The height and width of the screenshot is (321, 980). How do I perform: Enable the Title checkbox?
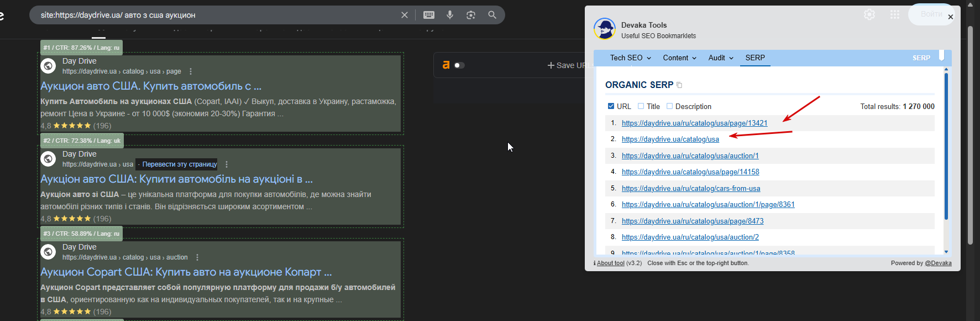[x=641, y=106]
